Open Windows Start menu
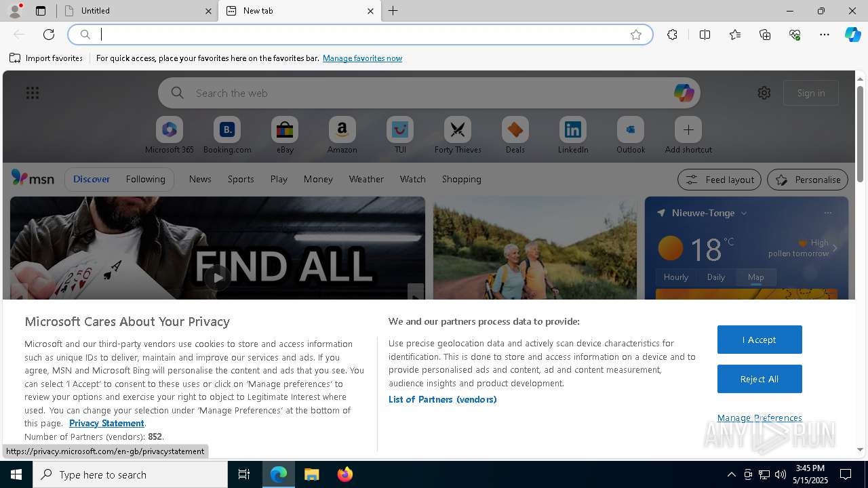868x488 pixels. click(16, 474)
